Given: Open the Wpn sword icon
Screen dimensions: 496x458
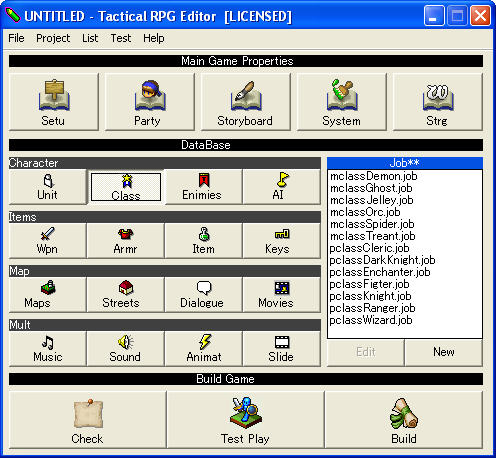Looking at the screenshot, I should click(x=47, y=234).
